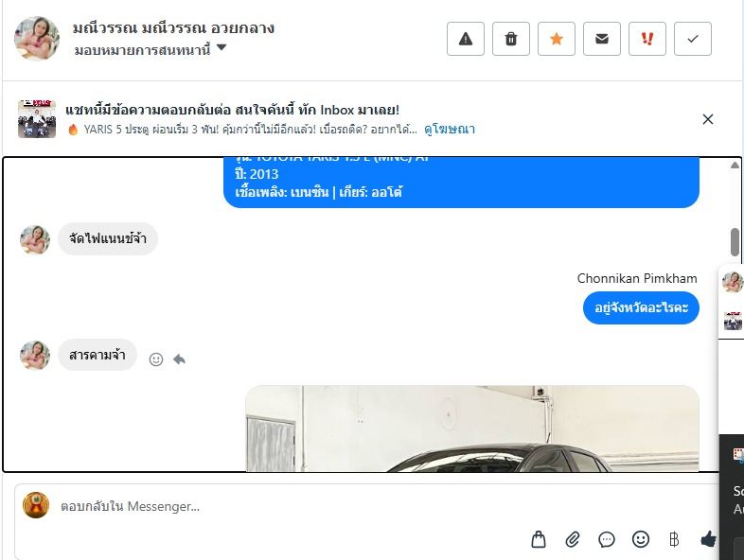
Task: Mark conversation done with checkmark button
Action: (x=693, y=39)
